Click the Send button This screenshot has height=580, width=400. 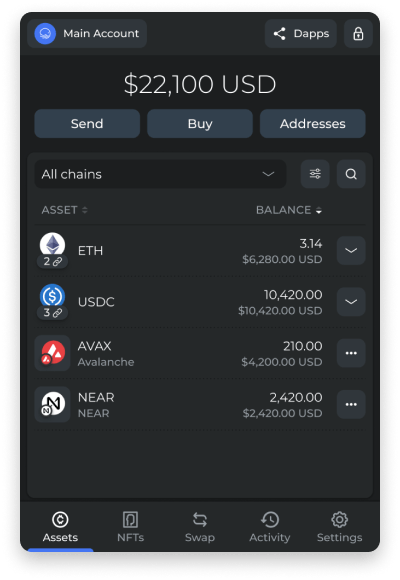click(x=87, y=124)
